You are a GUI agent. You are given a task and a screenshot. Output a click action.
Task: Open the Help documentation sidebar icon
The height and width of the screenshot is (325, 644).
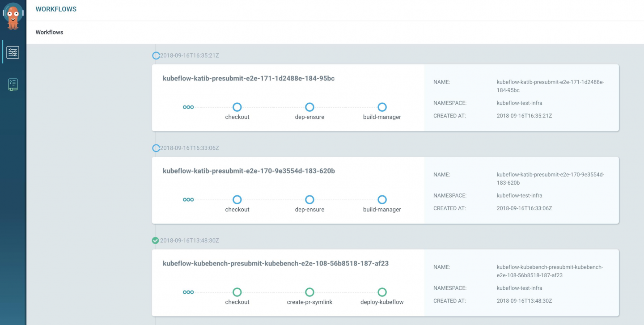click(13, 84)
